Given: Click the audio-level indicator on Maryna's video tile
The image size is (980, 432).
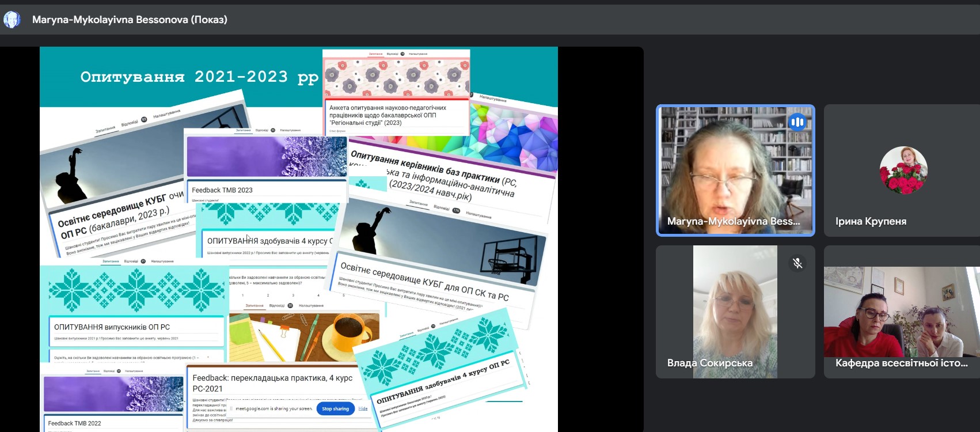Looking at the screenshot, I should click(x=797, y=122).
